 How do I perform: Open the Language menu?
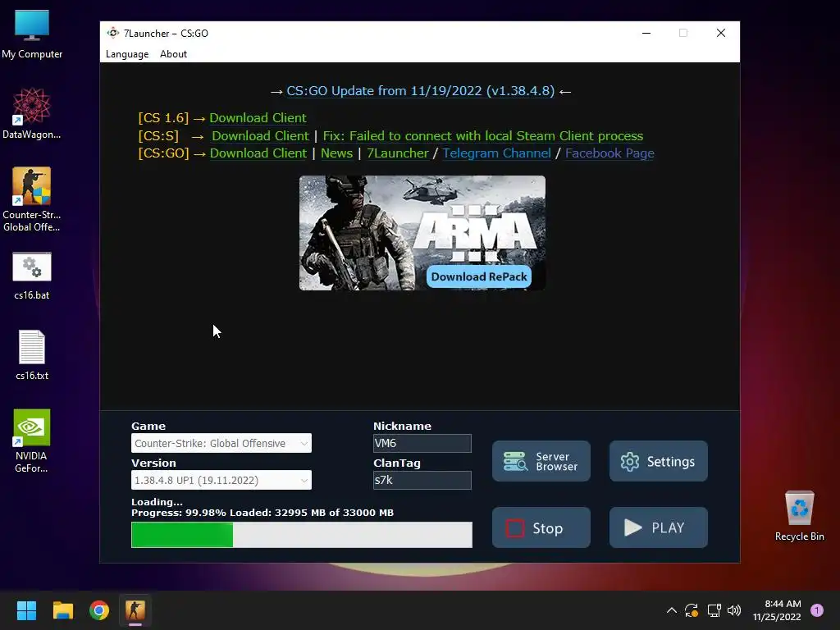[x=127, y=54]
